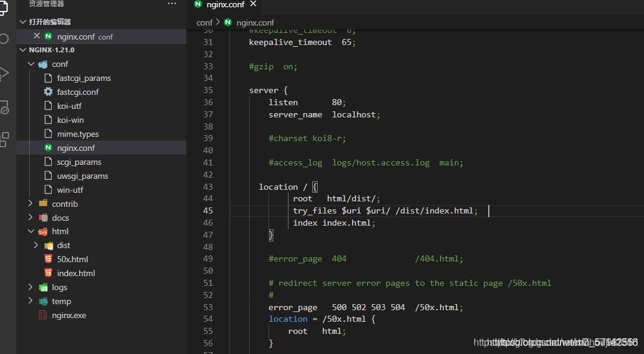Viewport: 644px width, 354px height.
Task: Click 'index index.html;' code line
Action: tap(334, 223)
